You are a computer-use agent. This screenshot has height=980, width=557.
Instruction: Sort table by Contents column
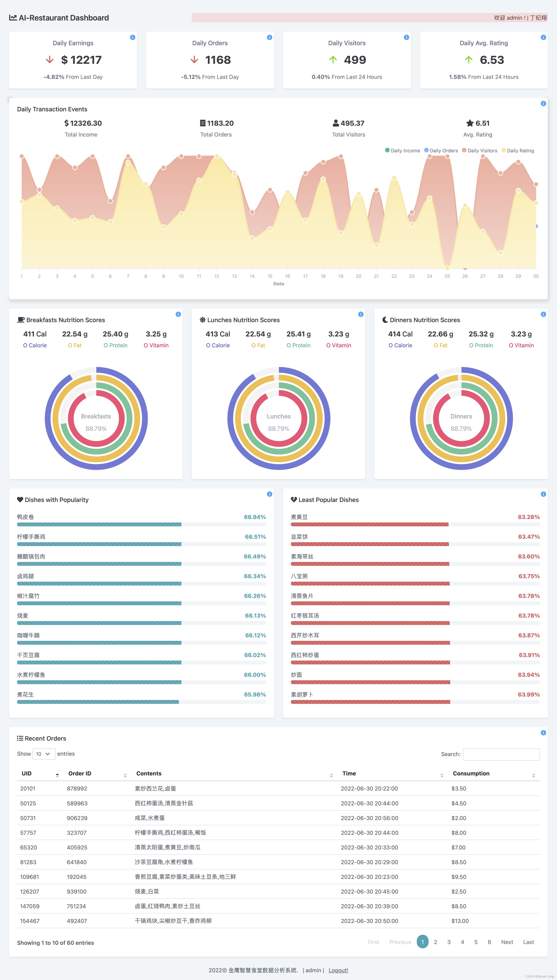click(234, 773)
